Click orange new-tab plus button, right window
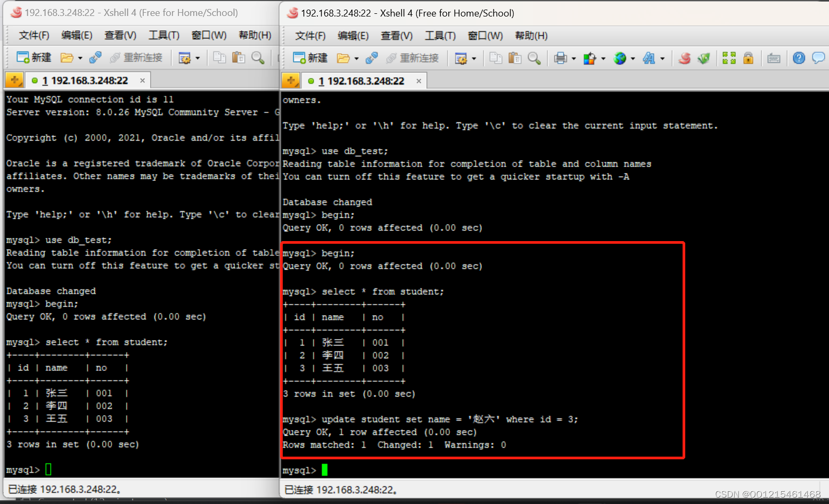829x504 pixels. pyautogui.click(x=291, y=80)
